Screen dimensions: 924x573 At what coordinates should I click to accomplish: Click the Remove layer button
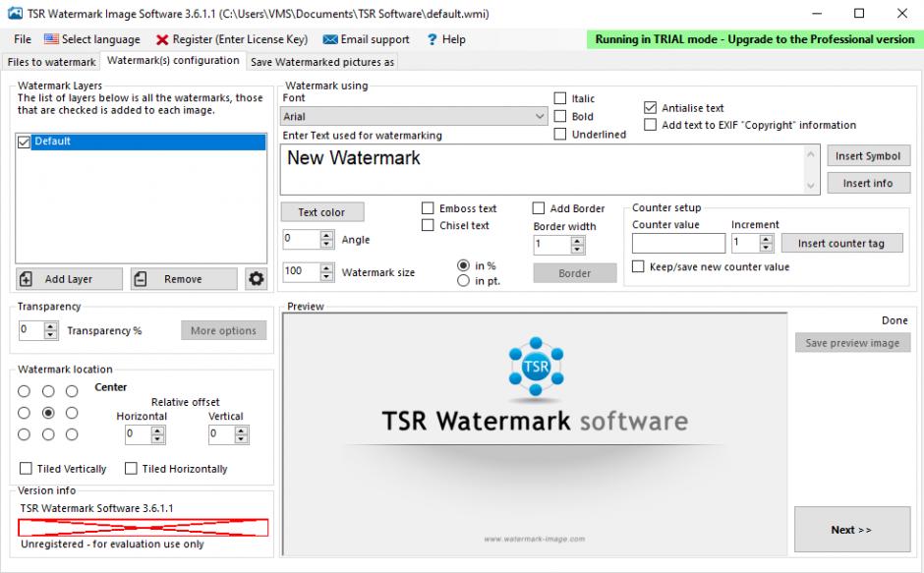tap(184, 279)
